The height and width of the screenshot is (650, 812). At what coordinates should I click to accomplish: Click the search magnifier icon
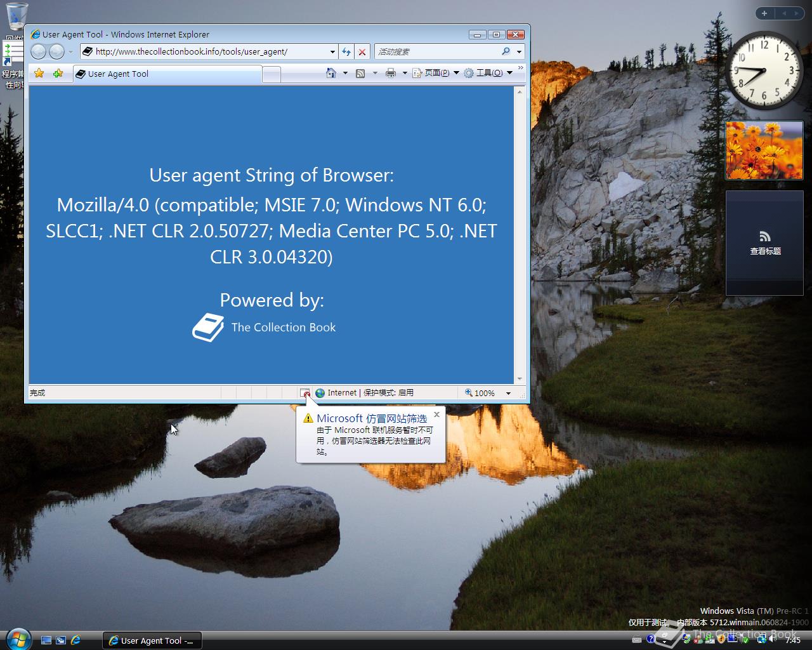[506, 51]
